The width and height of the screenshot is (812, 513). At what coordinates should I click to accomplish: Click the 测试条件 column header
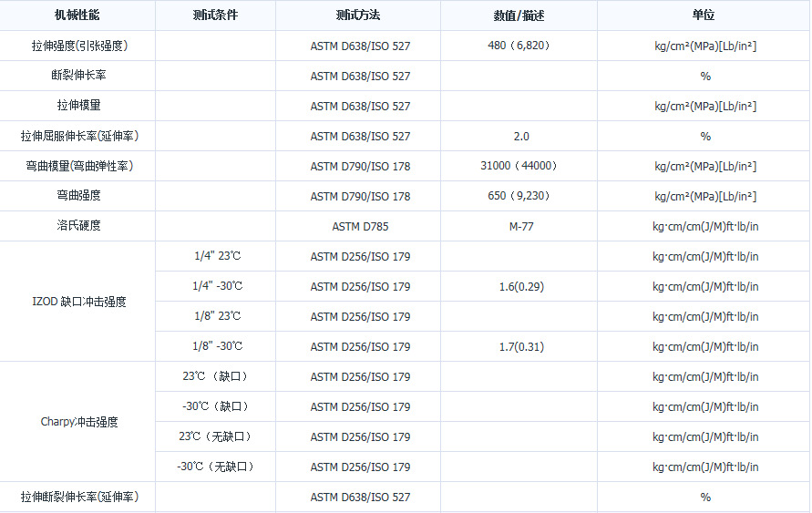(x=217, y=15)
